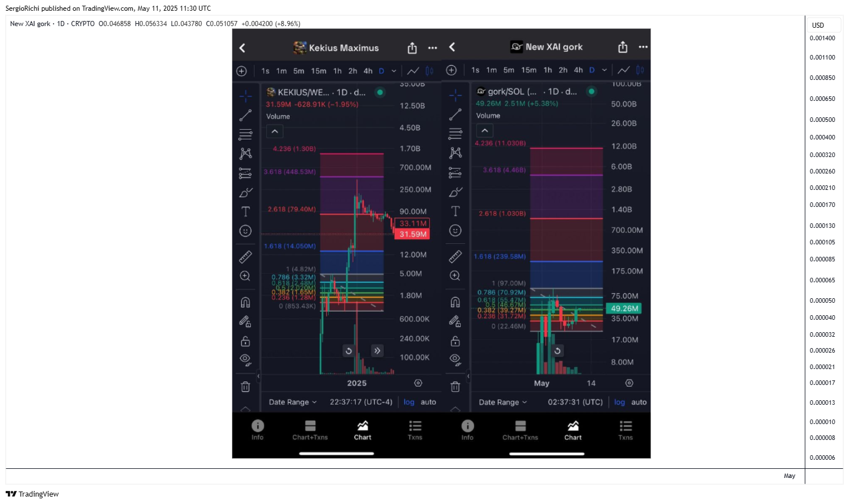This screenshot has width=849, height=504.
Task: Select D timeframe on gork toolbar
Action: coord(592,70)
